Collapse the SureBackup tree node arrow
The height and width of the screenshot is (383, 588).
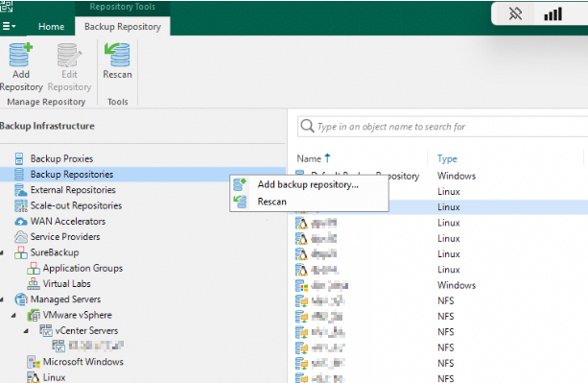tap(2, 252)
